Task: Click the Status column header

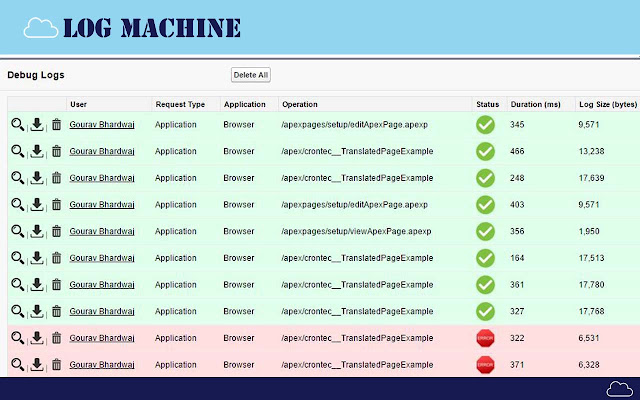Action: pyautogui.click(x=487, y=104)
